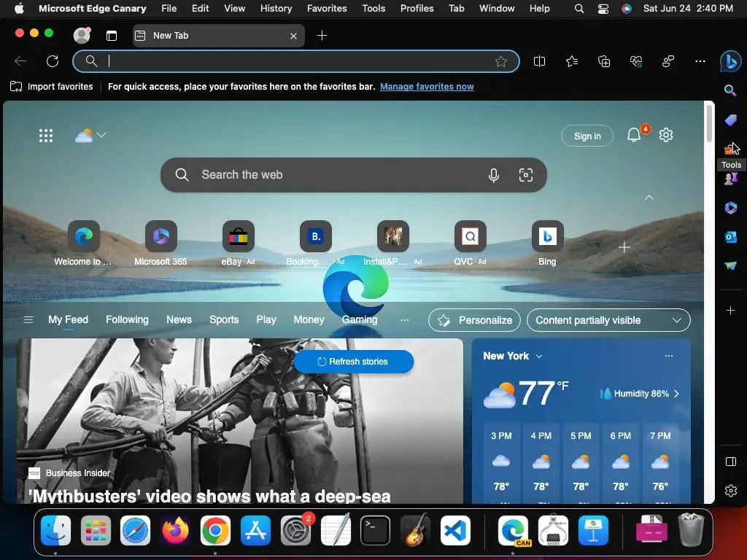The image size is (747, 560).
Task: Reload the page
Action: [53, 61]
